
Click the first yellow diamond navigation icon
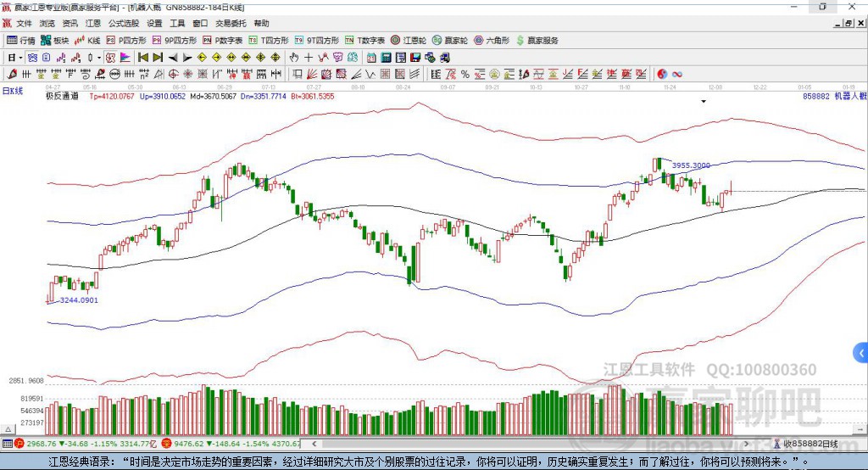[x=202, y=58]
